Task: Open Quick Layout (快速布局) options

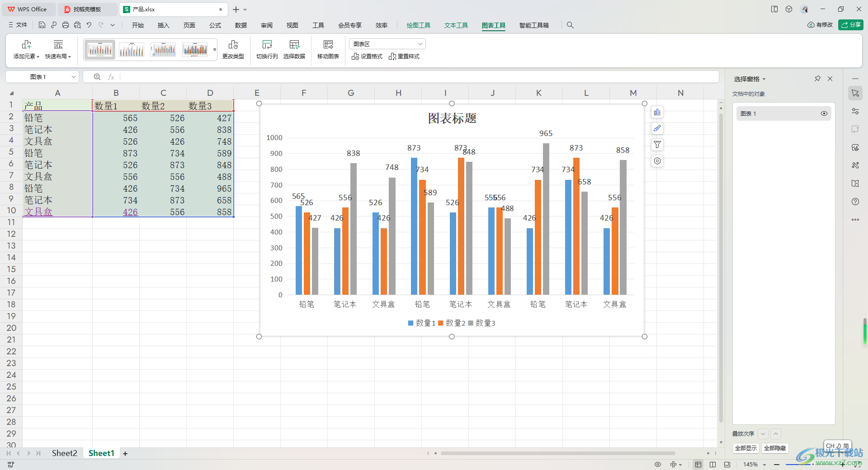Action: 58,50
